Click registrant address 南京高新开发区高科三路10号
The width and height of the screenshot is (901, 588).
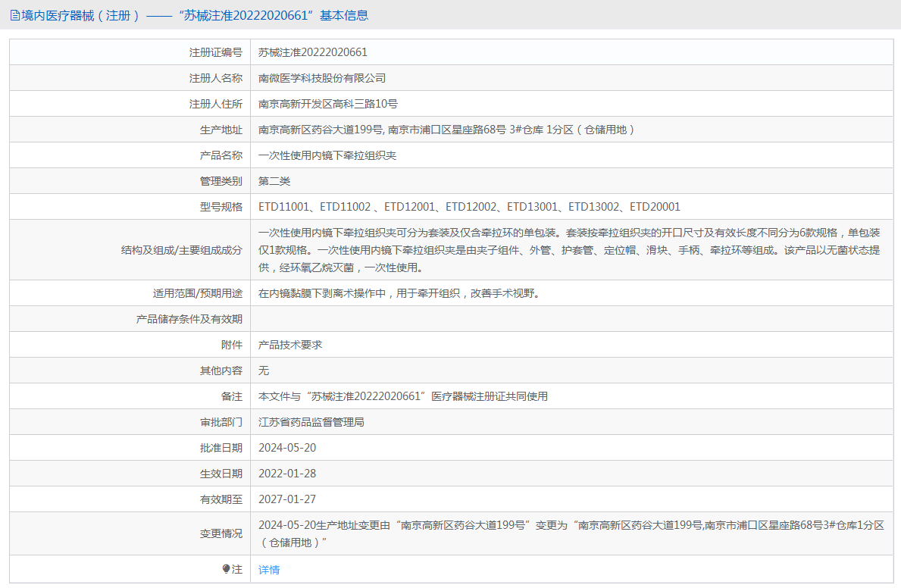tap(328, 104)
